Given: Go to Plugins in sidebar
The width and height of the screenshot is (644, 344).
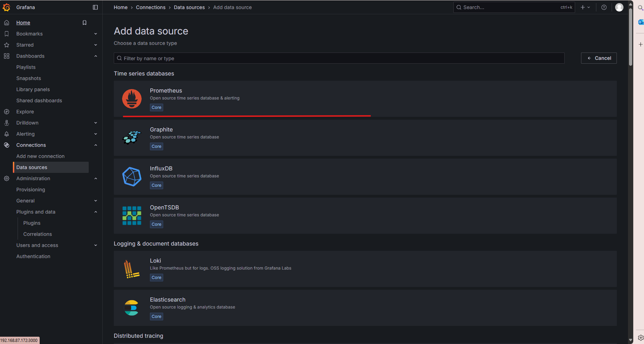Looking at the screenshot, I should pos(32,223).
